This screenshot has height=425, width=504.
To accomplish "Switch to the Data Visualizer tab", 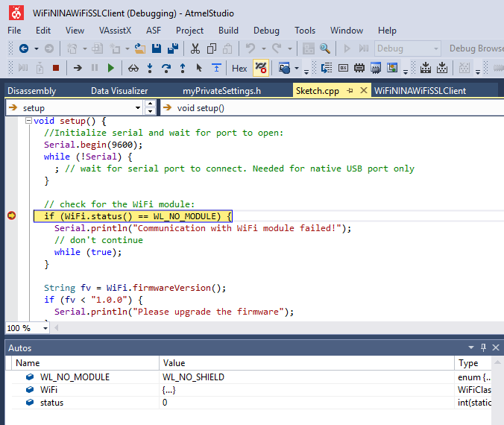I will click(119, 91).
